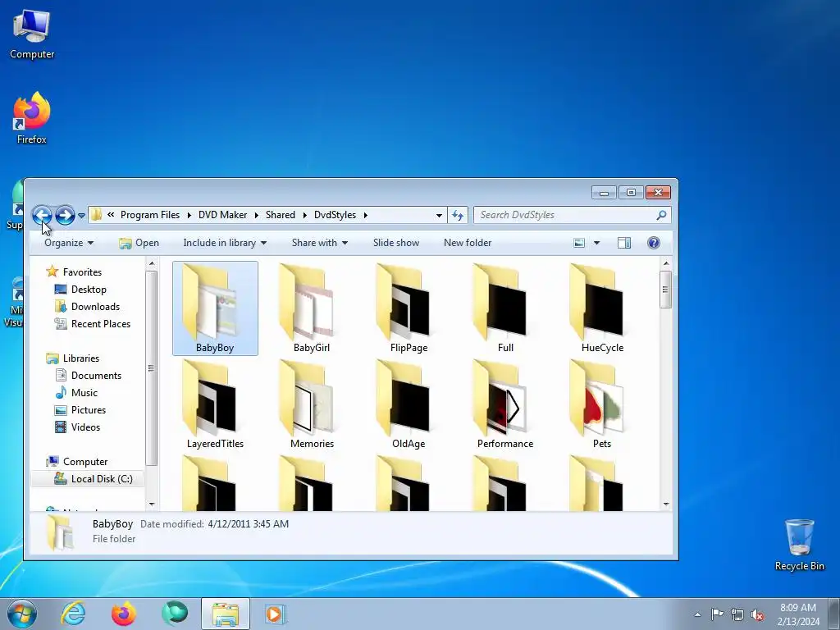Launch Internet Explorer from taskbar
The width and height of the screenshot is (840, 630).
(x=73, y=614)
